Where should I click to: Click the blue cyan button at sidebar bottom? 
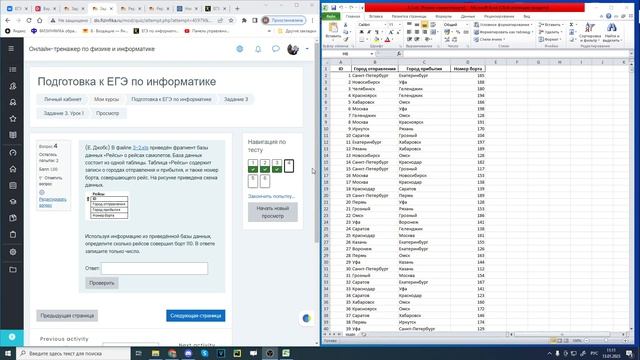[12, 337]
